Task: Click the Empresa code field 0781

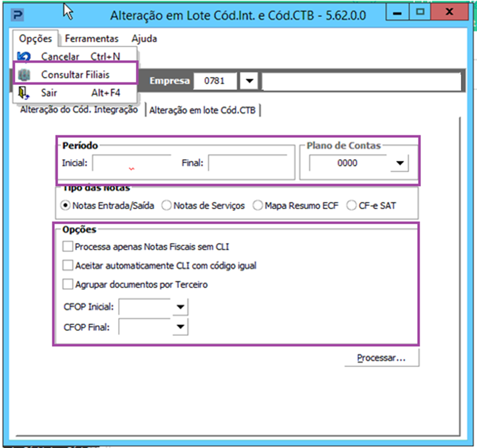Action: pyautogui.click(x=215, y=81)
